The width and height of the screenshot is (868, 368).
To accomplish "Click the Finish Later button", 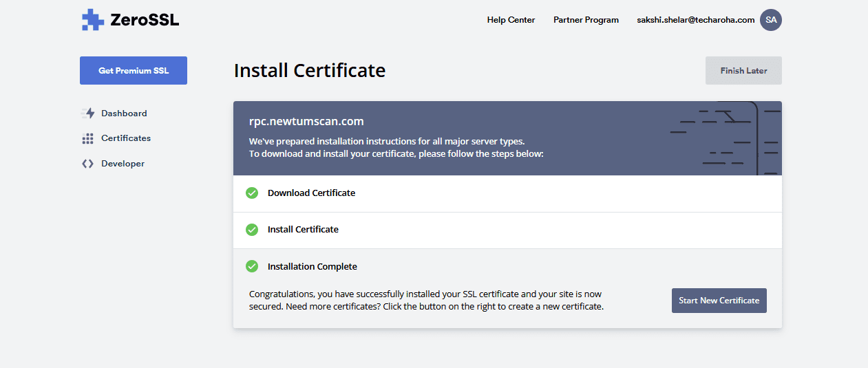I will point(743,71).
